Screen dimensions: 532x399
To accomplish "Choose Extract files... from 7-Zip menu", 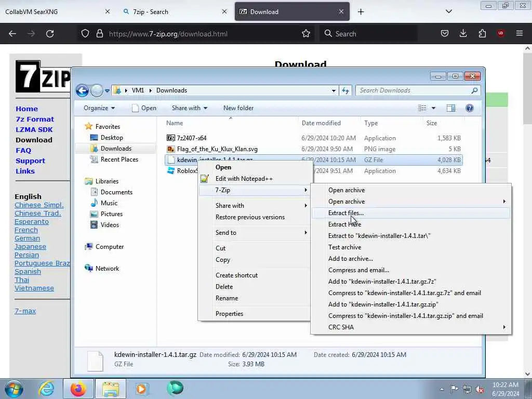I will click(410, 213).
